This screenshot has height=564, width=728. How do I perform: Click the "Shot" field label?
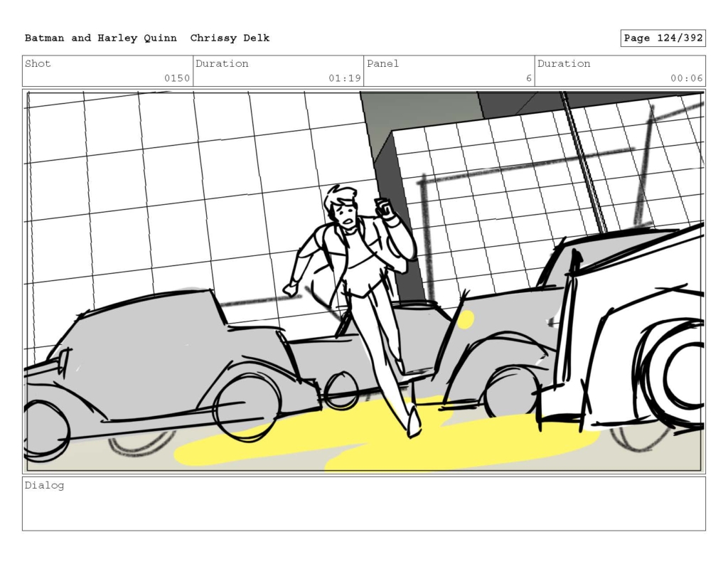coord(38,63)
